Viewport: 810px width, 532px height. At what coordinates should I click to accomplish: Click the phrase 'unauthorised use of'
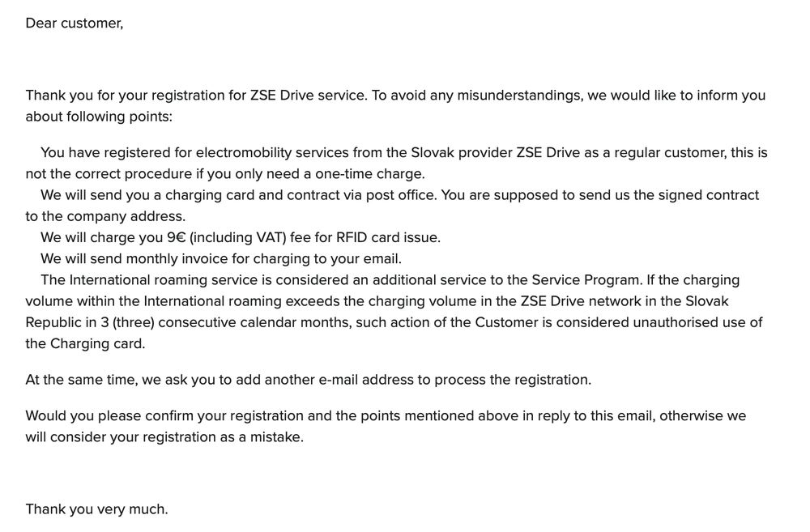pos(697,322)
